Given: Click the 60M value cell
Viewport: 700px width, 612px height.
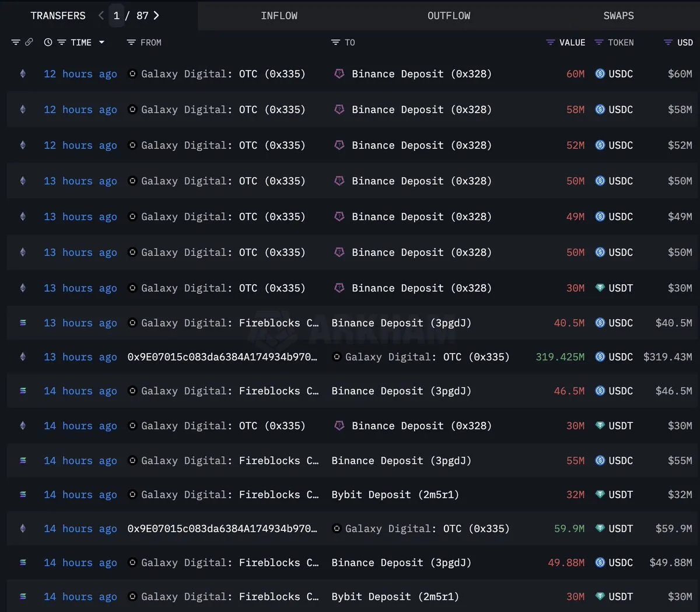Looking at the screenshot, I should (x=575, y=74).
